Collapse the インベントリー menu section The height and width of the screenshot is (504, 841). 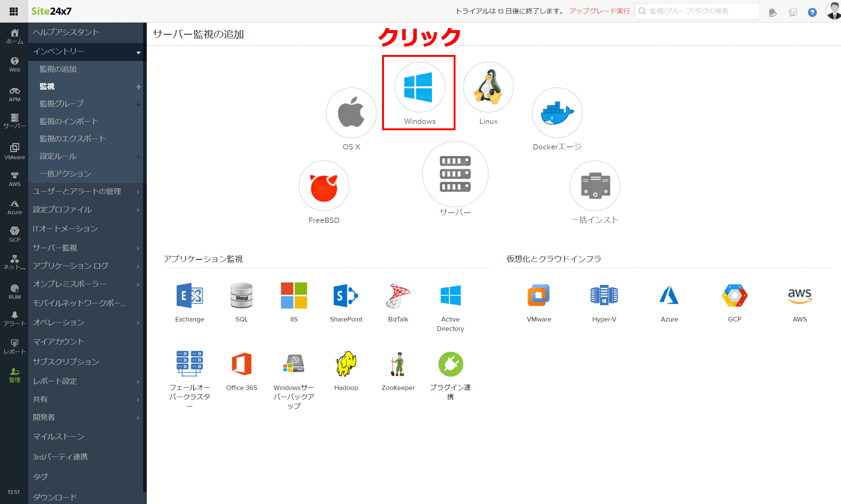pyautogui.click(x=139, y=52)
